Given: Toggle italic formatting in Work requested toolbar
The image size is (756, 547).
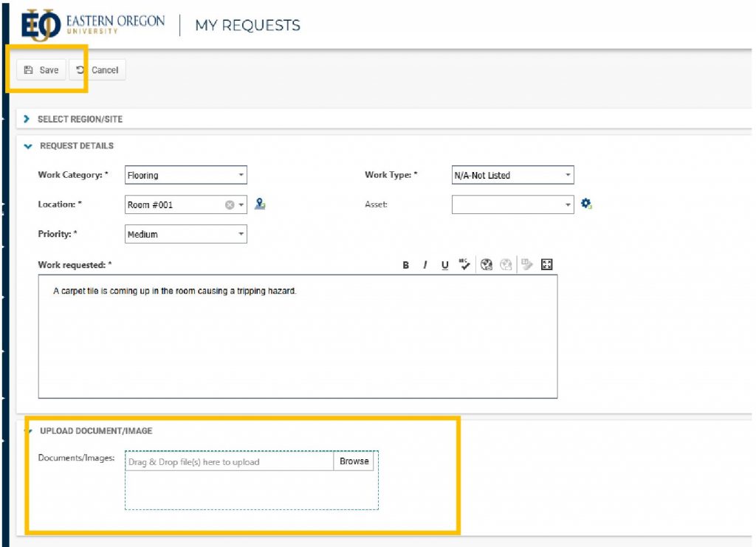Looking at the screenshot, I should coord(425,265).
